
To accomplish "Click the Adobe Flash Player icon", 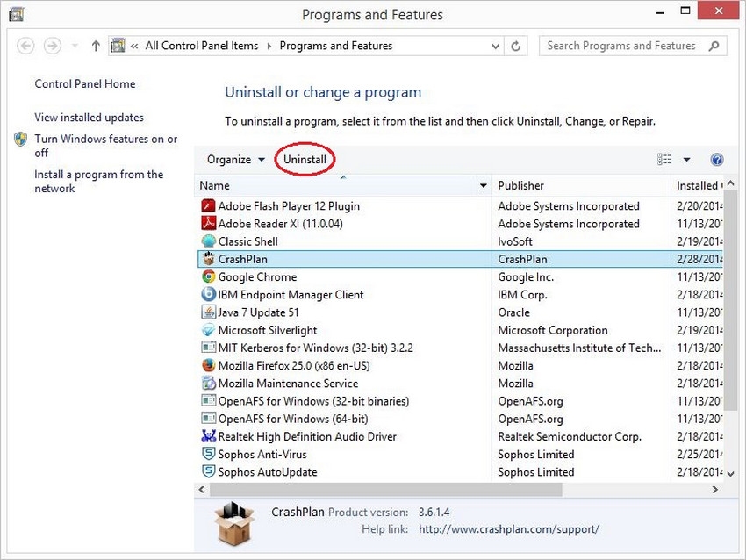I will point(208,205).
